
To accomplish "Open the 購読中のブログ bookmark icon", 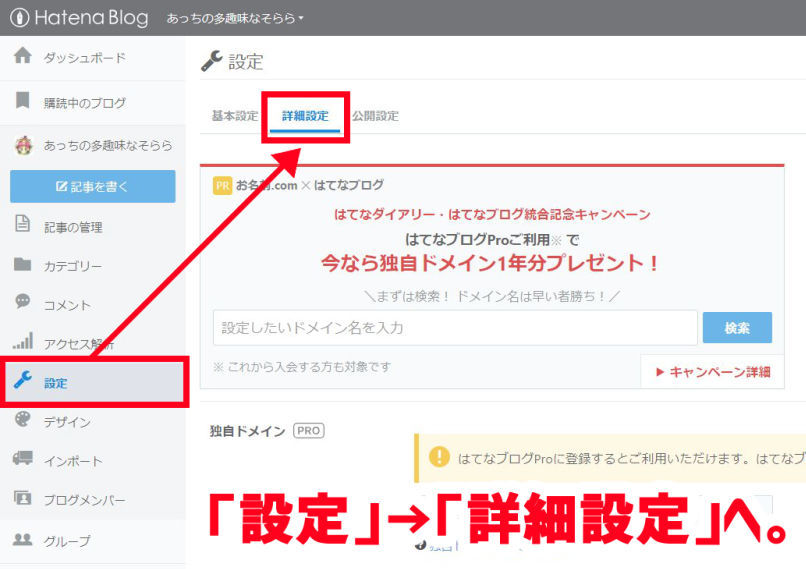I will coord(22,100).
